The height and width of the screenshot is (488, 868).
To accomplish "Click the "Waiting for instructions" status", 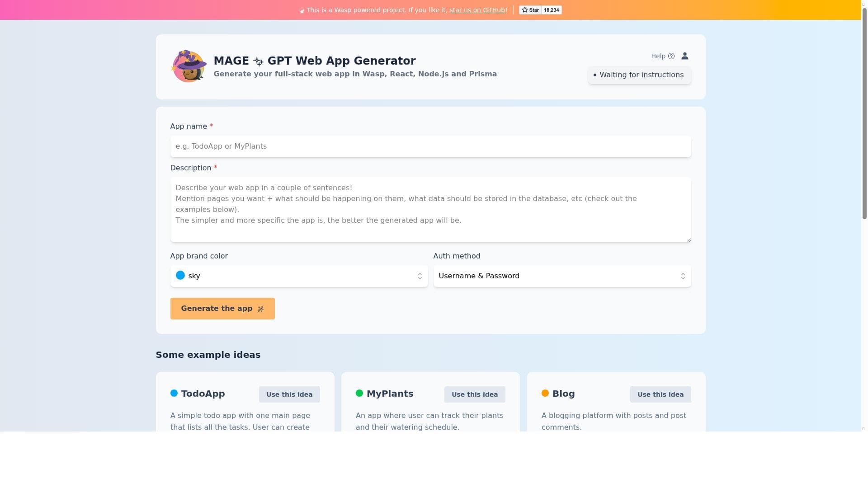I will (x=639, y=75).
